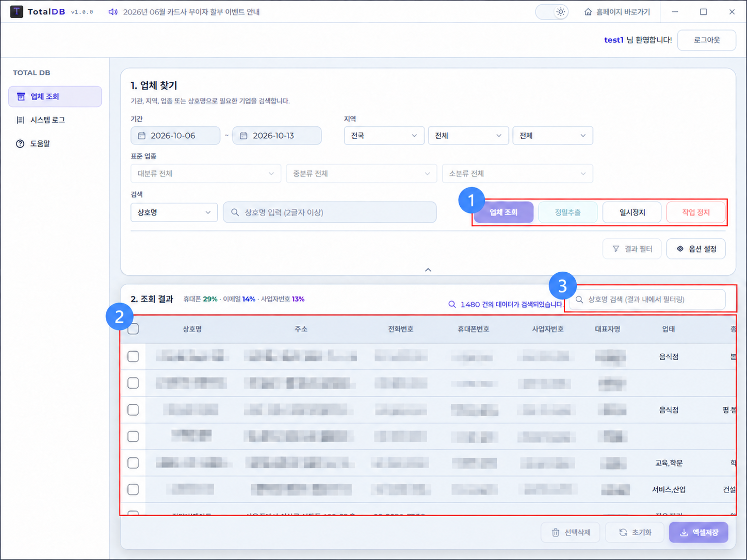747x560 pixels.
Task: Open the start date field 2026-10-06
Action: point(175,136)
